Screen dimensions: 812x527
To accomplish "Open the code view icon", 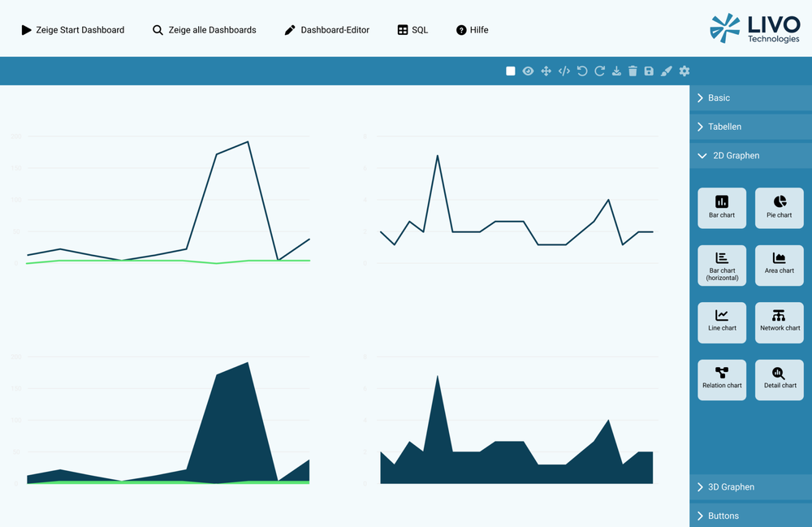I will (x=564, y=71).
